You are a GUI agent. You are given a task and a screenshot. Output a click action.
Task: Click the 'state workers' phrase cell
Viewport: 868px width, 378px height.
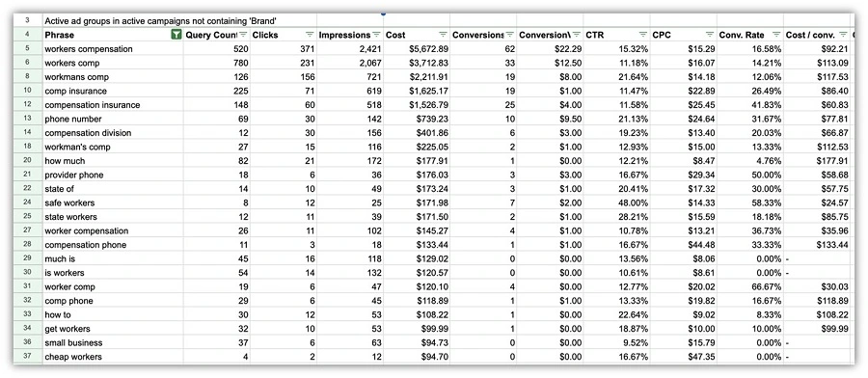[x=113, y=217]
